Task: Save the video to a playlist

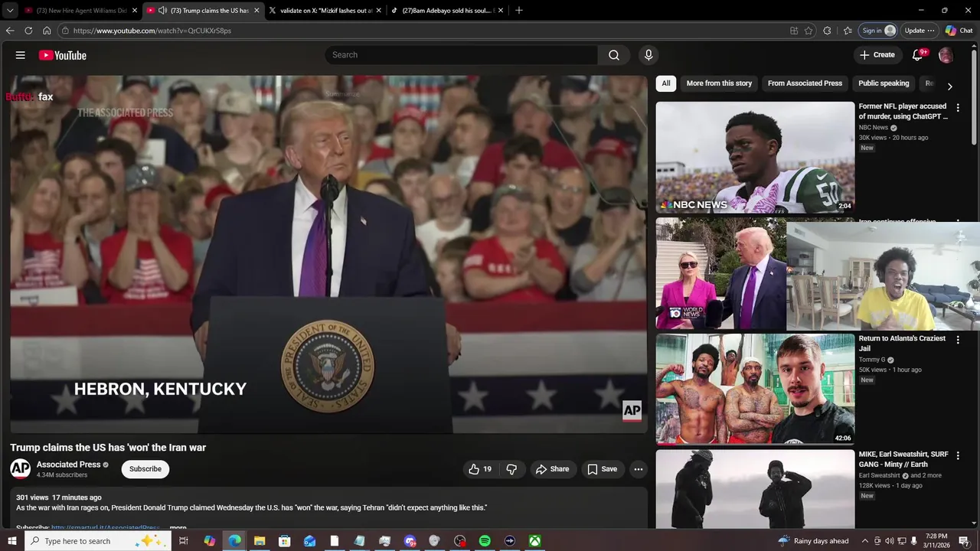Action: pyautogui.click(x=602, y=469)
